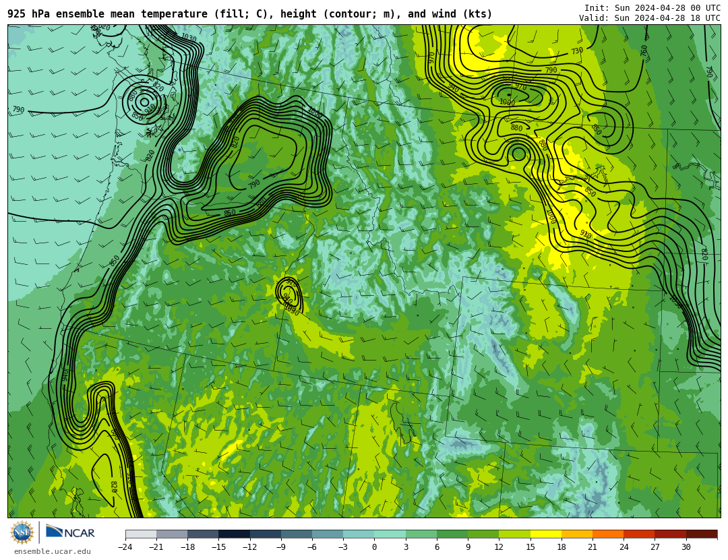The width and height of the screenshot is (728, 560).
Task: Open the ensemble.ucar.edu link text
Action: tap(52, 552)
